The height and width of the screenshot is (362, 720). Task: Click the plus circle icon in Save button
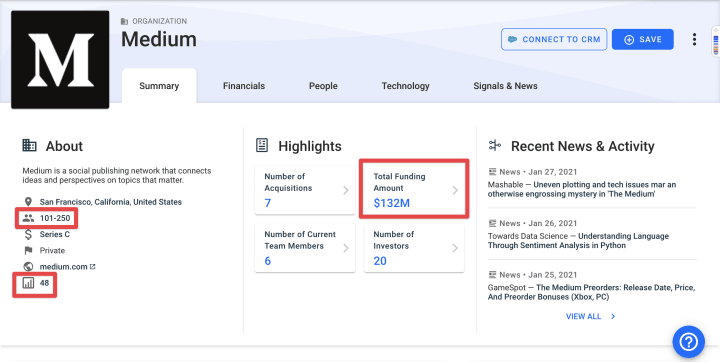point(629,40)
